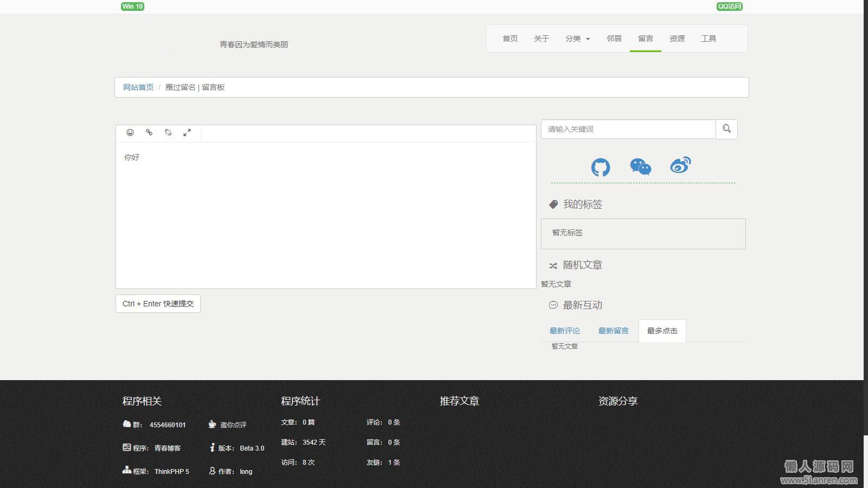Switch to the 最新评论 tab

tap(565, 331)
